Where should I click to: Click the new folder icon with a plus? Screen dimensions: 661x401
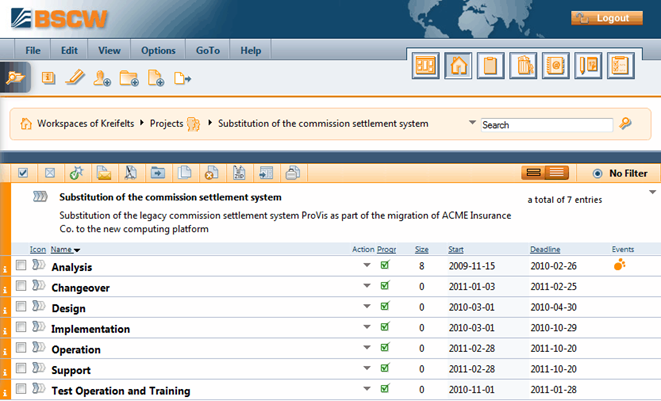[129, 78]
